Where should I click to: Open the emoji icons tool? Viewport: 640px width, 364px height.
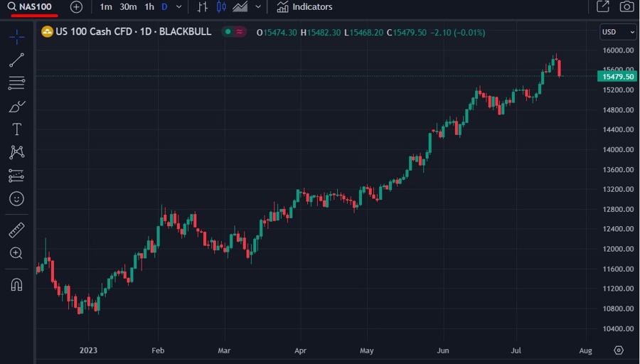point(17,199)
